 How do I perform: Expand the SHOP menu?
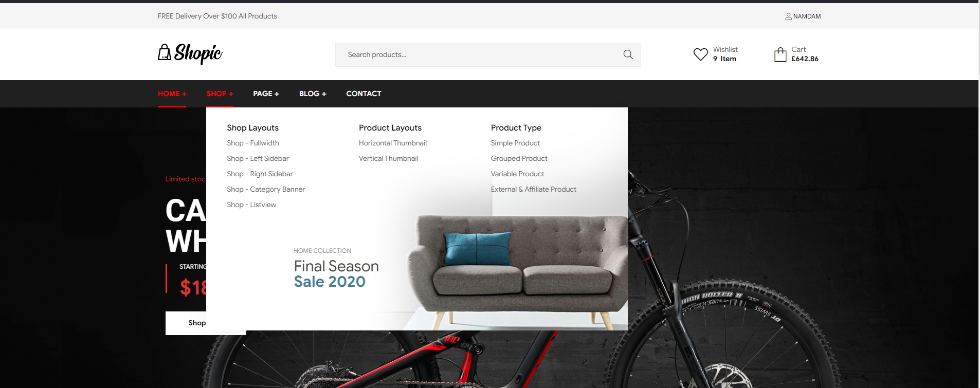[x=220, y=94]
